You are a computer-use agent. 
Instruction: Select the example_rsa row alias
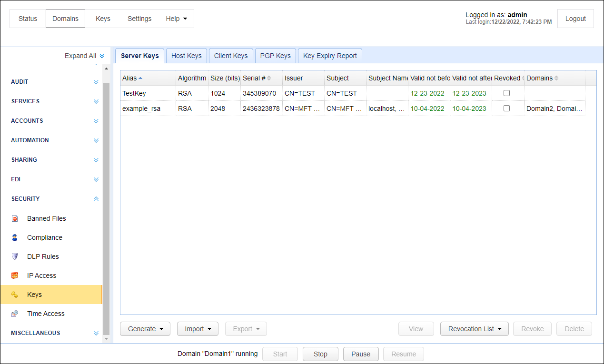tap(141, 108)
